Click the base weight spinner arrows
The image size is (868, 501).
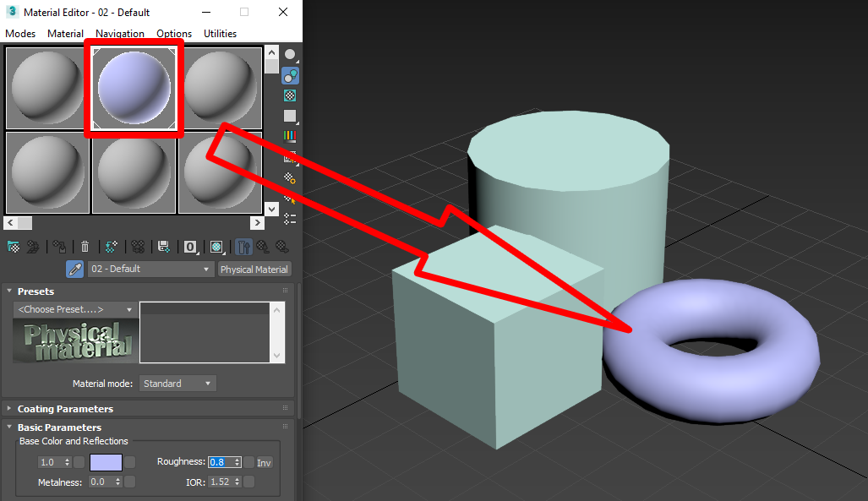[68, 462]
